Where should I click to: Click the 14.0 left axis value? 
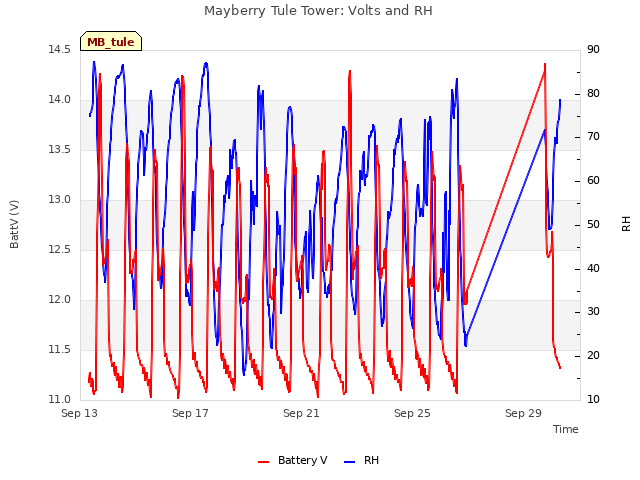click(59, 100)
